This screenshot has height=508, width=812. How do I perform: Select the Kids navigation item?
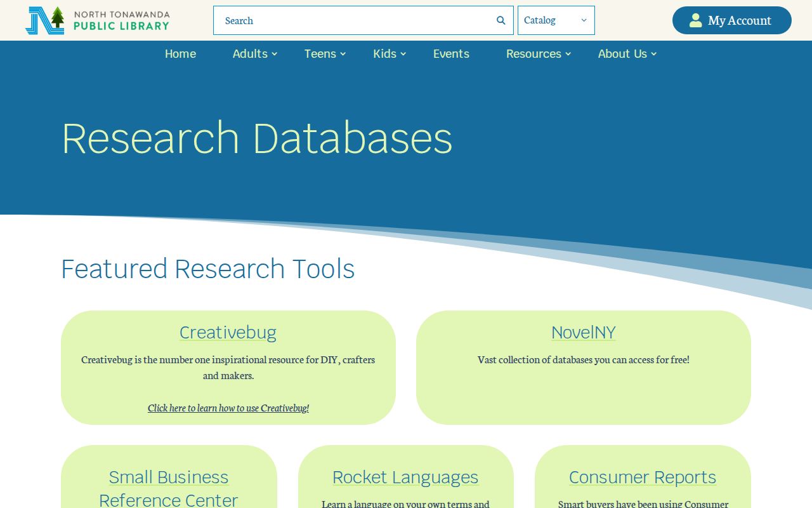(384, 54)
